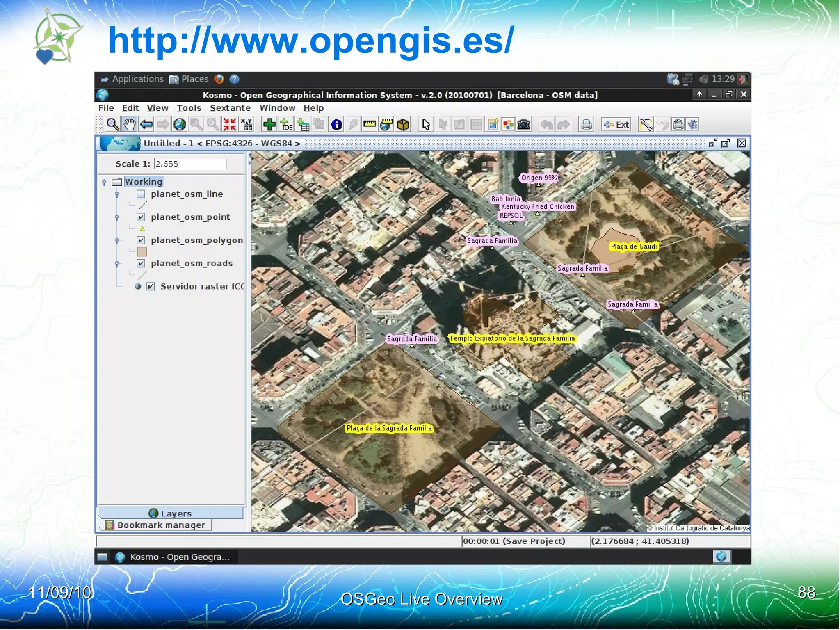Viewport: 840px width, 630px height.
Task: Click the tan polygon style swatch
Action: pyautogui.click(x=142, y=251)
